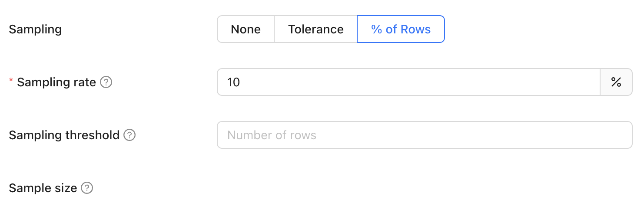The width and height of the screenshot is (644, 216).
Task: Choose the % of Rows sampling option
Action: 401,29
